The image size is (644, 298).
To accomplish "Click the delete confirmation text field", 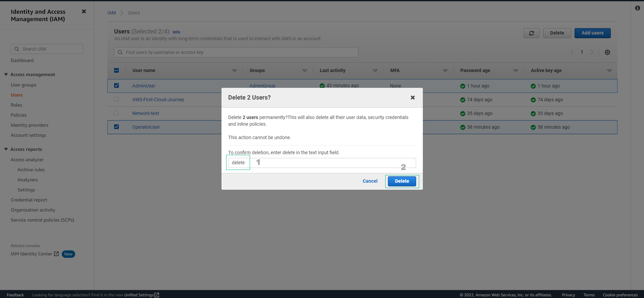I will [x=322, y=163].
